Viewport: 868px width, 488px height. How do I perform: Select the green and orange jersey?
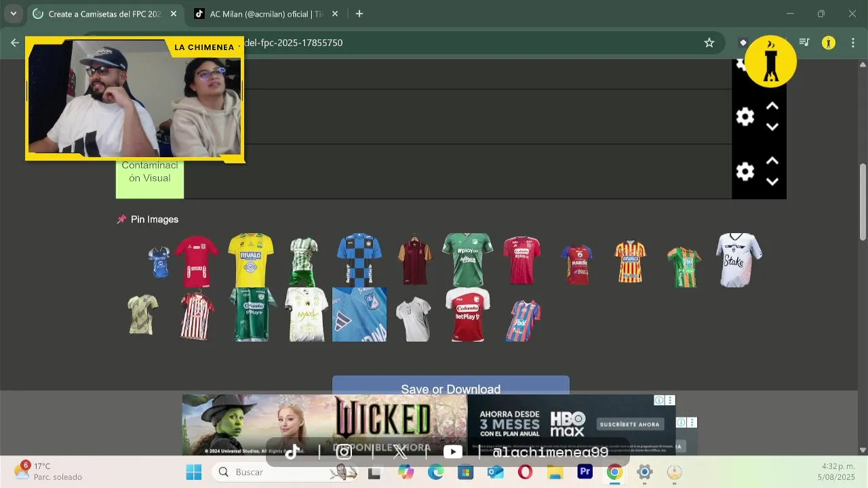(x=684, y=266)
